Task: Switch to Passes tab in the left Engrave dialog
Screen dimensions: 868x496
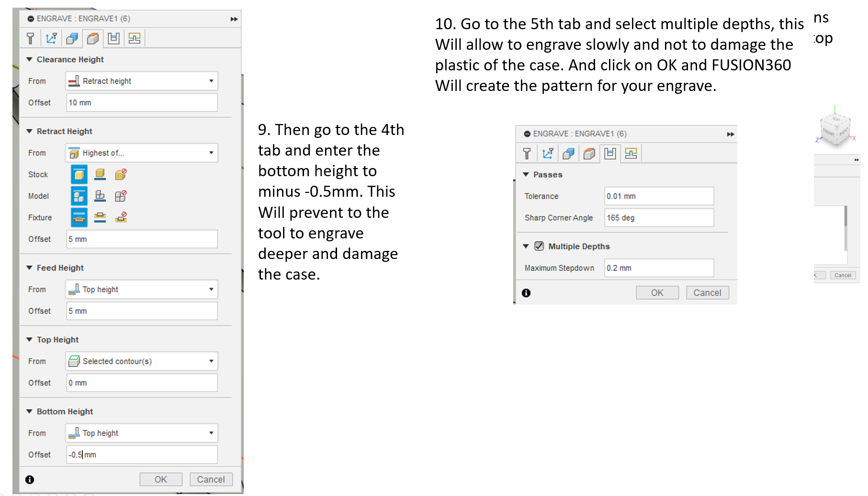Action: (x=113, y=38)
